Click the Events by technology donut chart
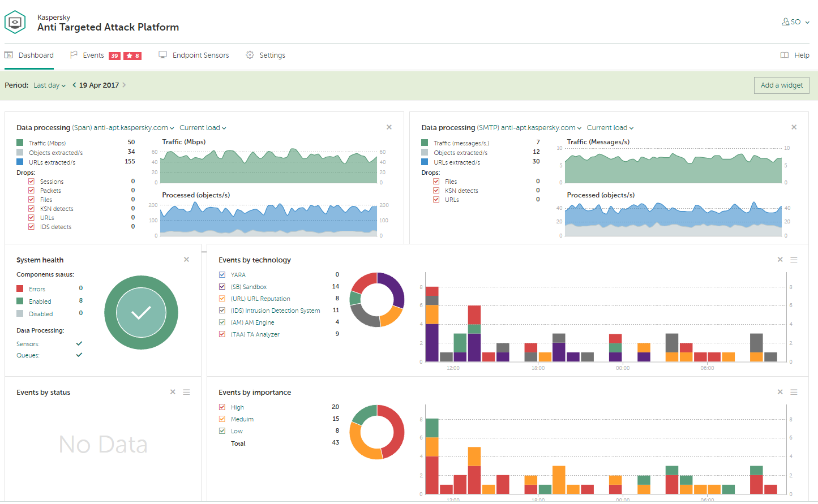818x504 pixels. [x=377, y=300]
